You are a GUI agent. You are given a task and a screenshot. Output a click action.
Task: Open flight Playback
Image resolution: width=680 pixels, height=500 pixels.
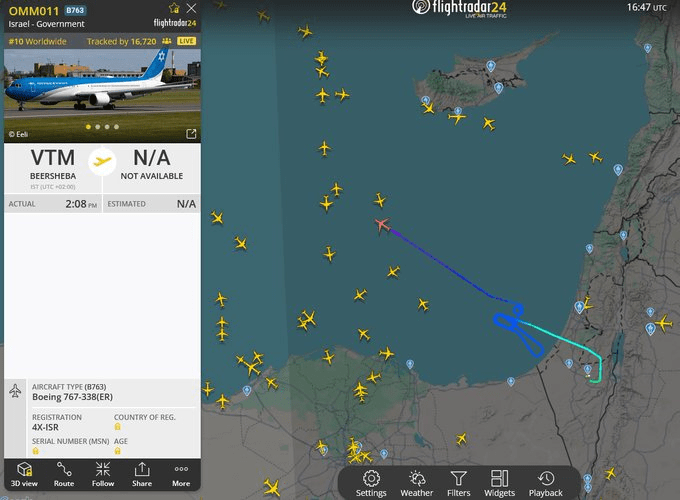pyautogui.click(x=546, y=484)
